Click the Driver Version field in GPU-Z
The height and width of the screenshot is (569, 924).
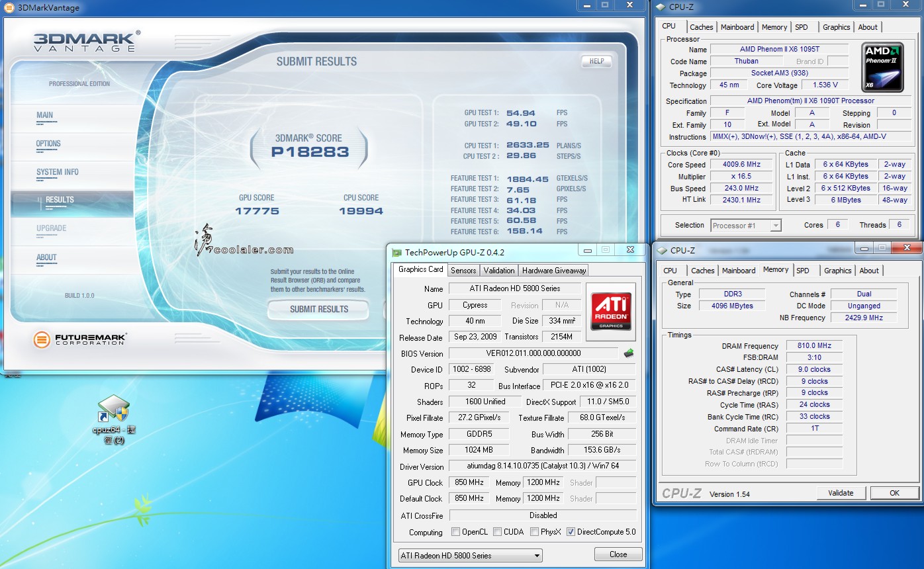tap(543, 466)
